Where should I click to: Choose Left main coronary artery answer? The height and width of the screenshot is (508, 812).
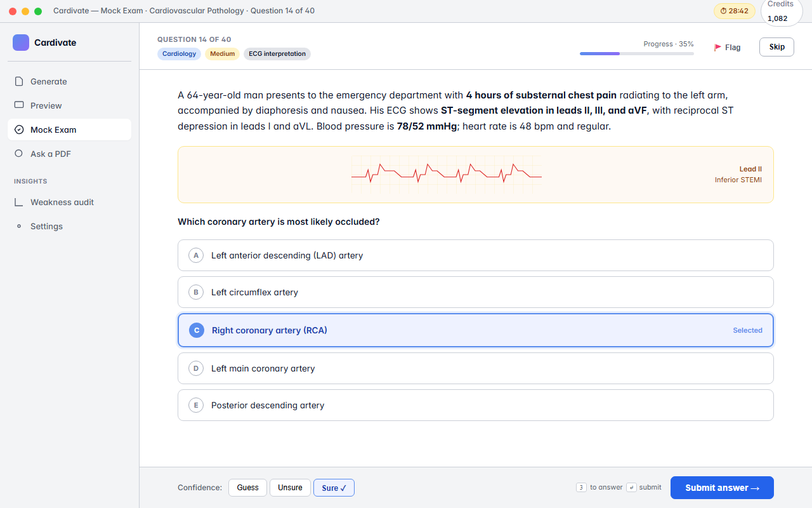click(x=476, y=368)
